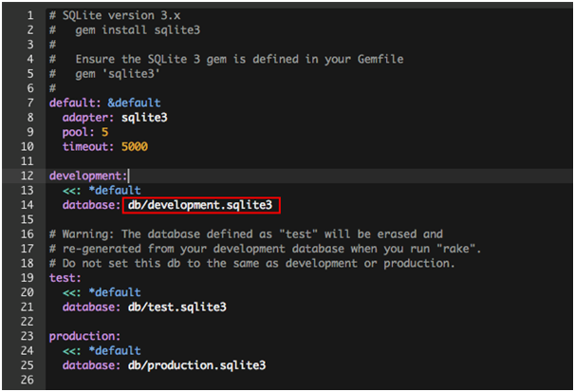Click line number 12 in the gutter
575x392 pixels.
(x=28, y=176)
